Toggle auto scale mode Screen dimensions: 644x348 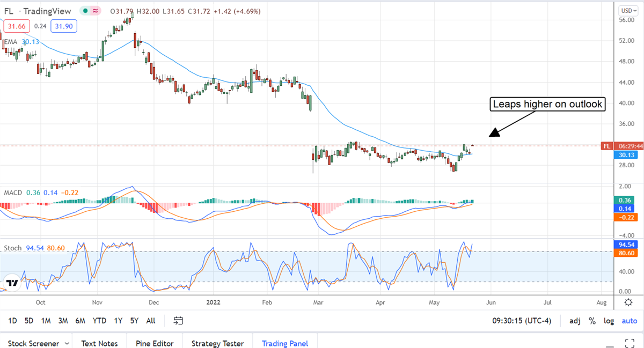[x=629, y=321]
